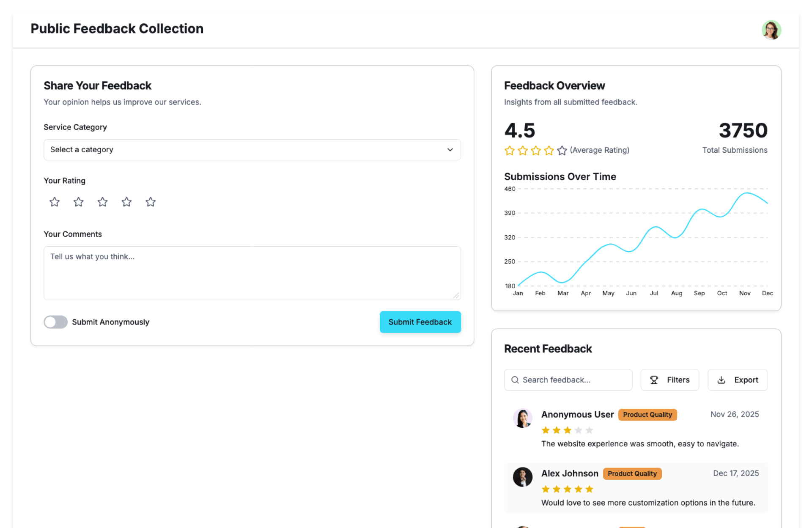Open the Service Category dropdown
The image size is (812, 528).
tap(252, 150)
